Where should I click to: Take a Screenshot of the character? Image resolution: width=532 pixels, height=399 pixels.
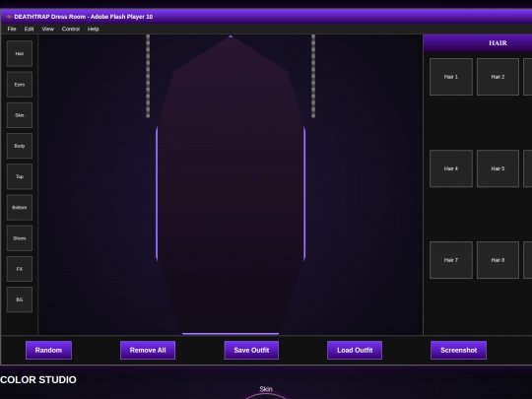click(458, 350)
